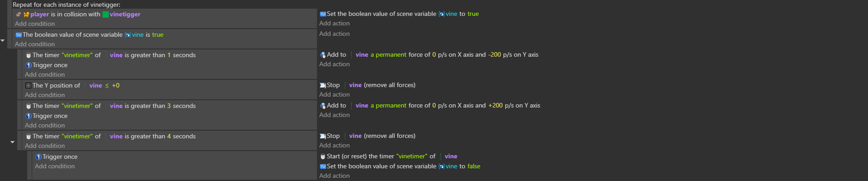The image size is (868, 181).
Task: Click the scene variable icon in Set vine to true action
Action: pyautogui.click(x=323, y=14)
